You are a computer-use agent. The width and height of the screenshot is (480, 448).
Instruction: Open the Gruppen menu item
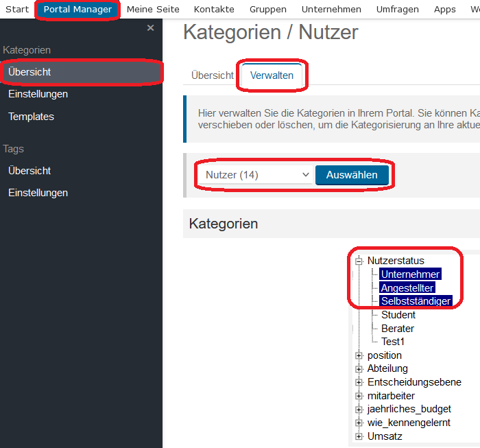tap(268, 9)
